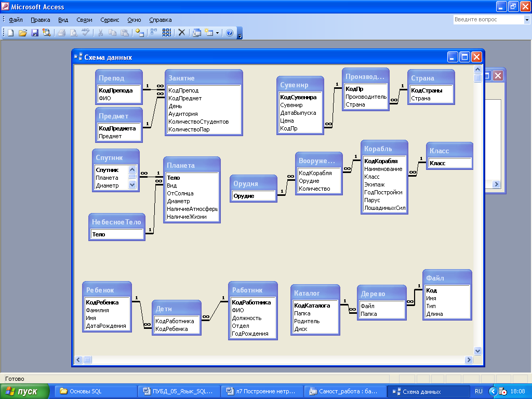This screenshot has width=532, height=399.
Task: Select Тело field in НебесноеТело table
Action: click(x=117, y=234)
